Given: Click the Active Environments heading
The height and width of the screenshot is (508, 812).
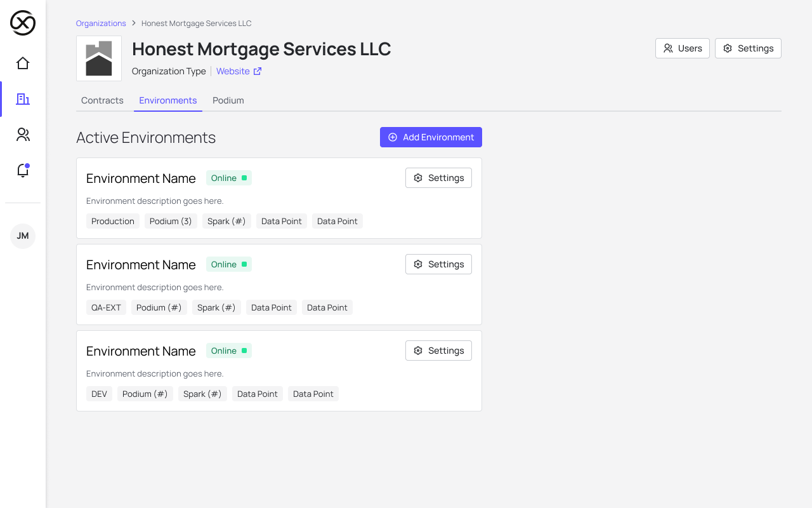Looking at the screenshot, I should tap(146, 137).
